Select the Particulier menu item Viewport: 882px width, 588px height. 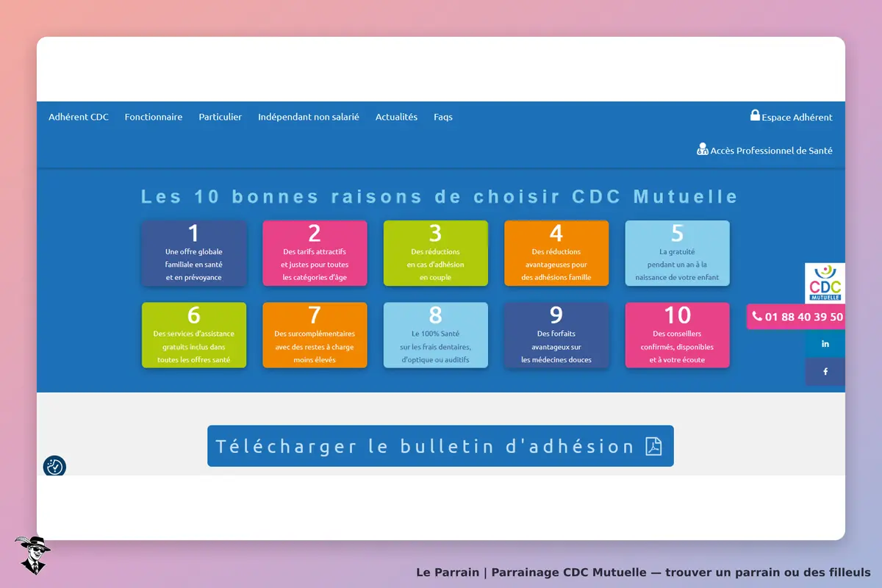220,117
